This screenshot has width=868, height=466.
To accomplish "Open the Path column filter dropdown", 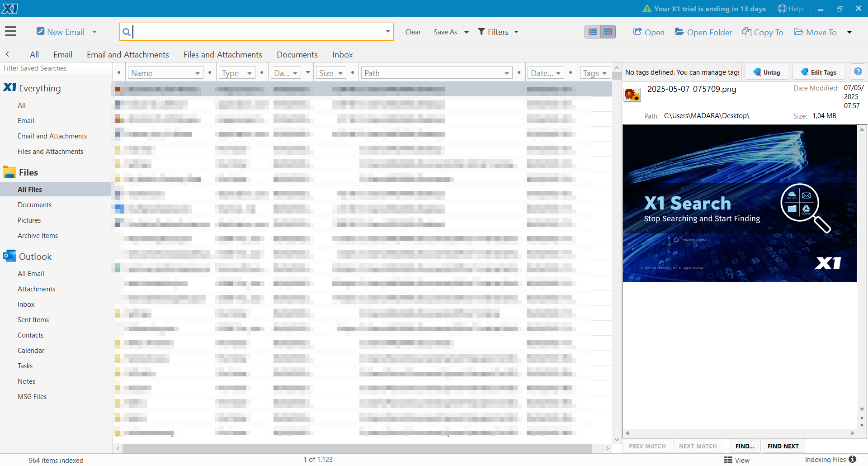I will point(507,73).
